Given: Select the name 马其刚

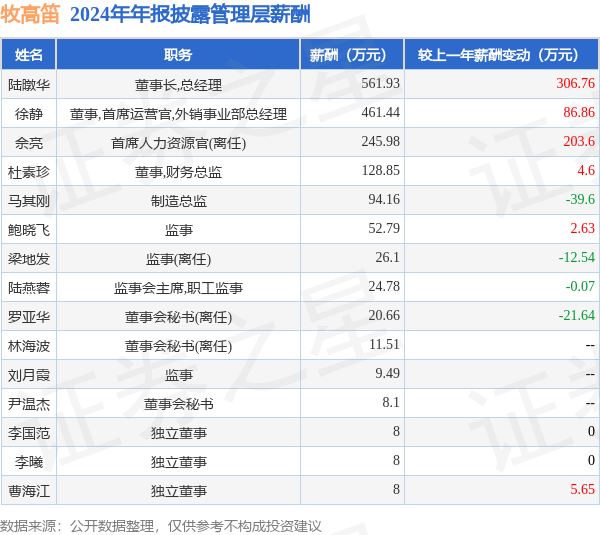Looking at the screenshot, I should point(29,201).
